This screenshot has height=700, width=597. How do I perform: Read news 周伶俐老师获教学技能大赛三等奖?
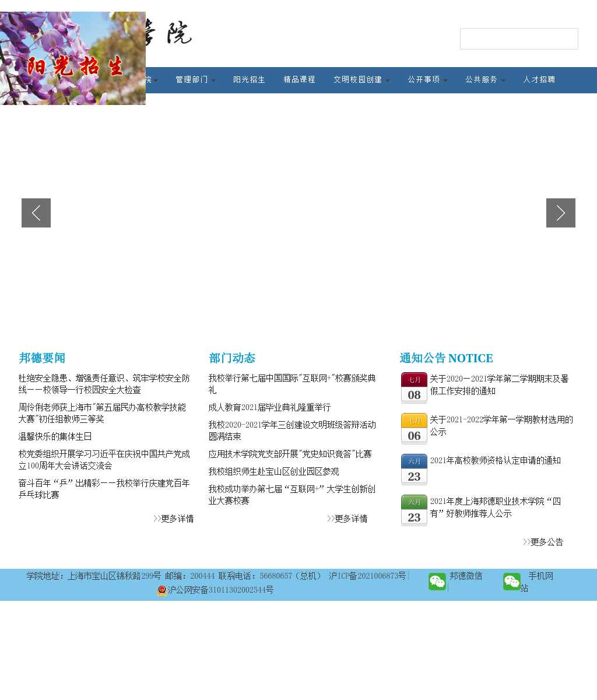pos(103,414)
